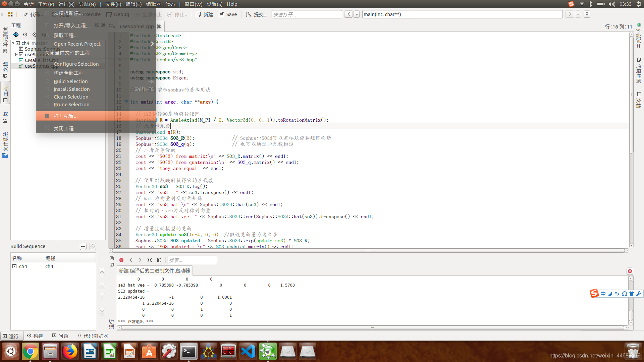This screenshot has width=644, height=362.
Task: Open the Help menu
Action: [x=232, y=4]
